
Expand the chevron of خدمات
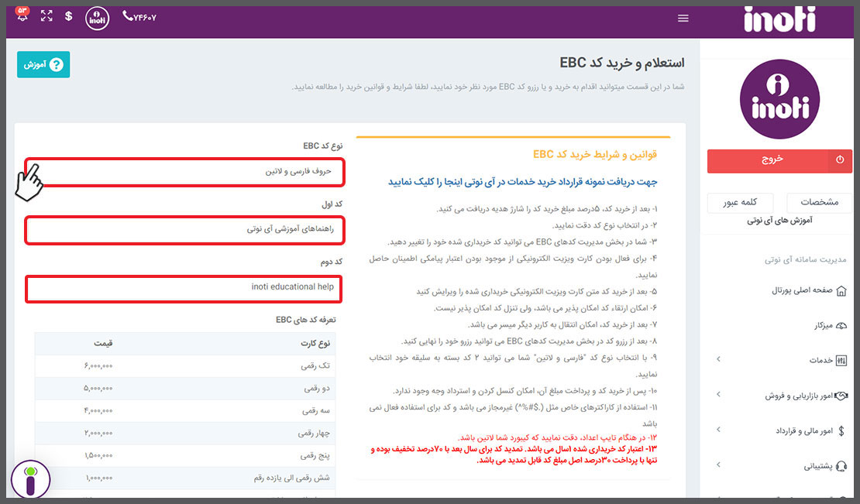(718, 359)
